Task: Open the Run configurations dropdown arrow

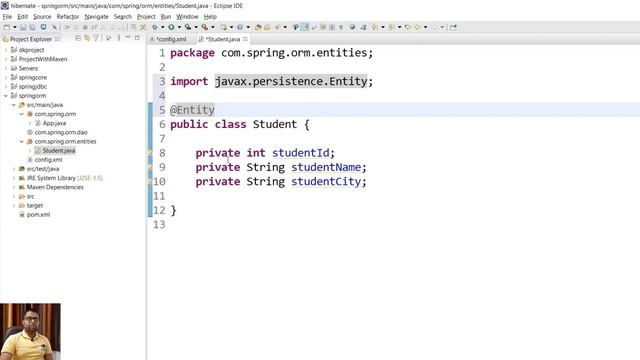Action: [x=179, y=27]
